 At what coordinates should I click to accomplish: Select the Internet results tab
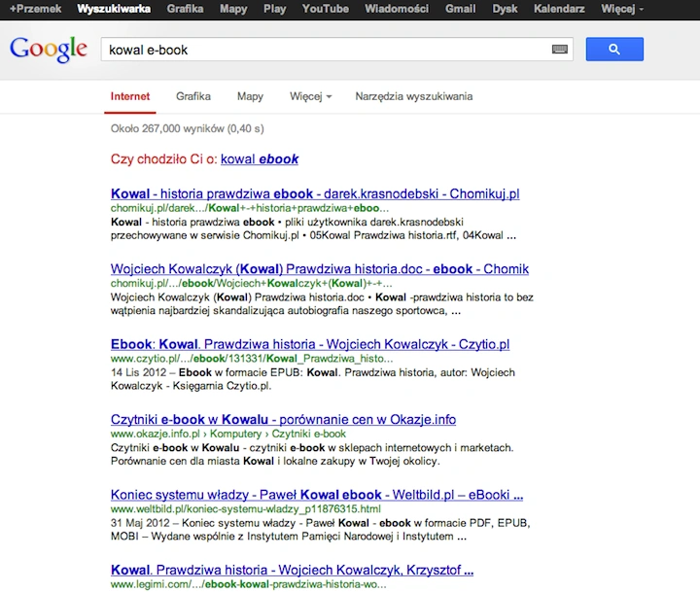pos(130,96)
